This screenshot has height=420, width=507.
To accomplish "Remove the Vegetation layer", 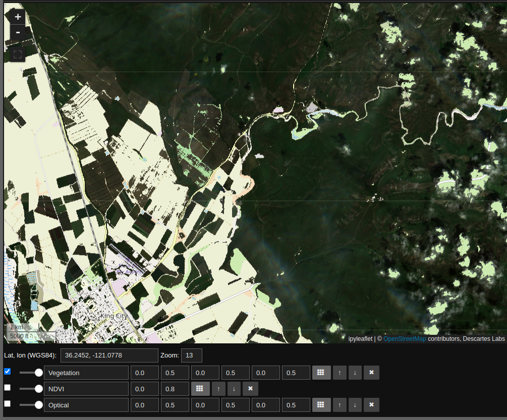I will click(x=371, y=373).
